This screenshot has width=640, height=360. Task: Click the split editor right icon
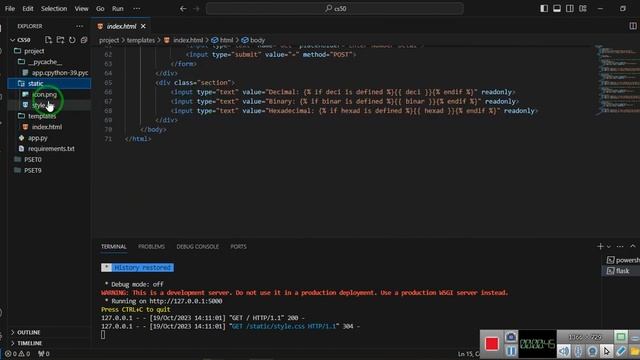point(633,26)
